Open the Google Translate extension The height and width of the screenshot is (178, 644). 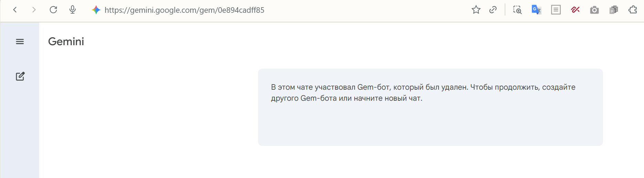(x=536, y=10)
